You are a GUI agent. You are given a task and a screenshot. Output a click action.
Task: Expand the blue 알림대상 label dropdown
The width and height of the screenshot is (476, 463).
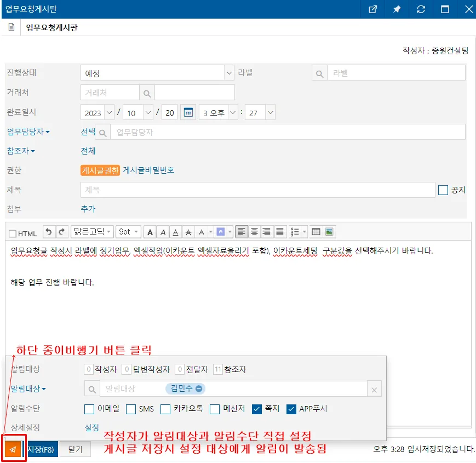[28, 388]
